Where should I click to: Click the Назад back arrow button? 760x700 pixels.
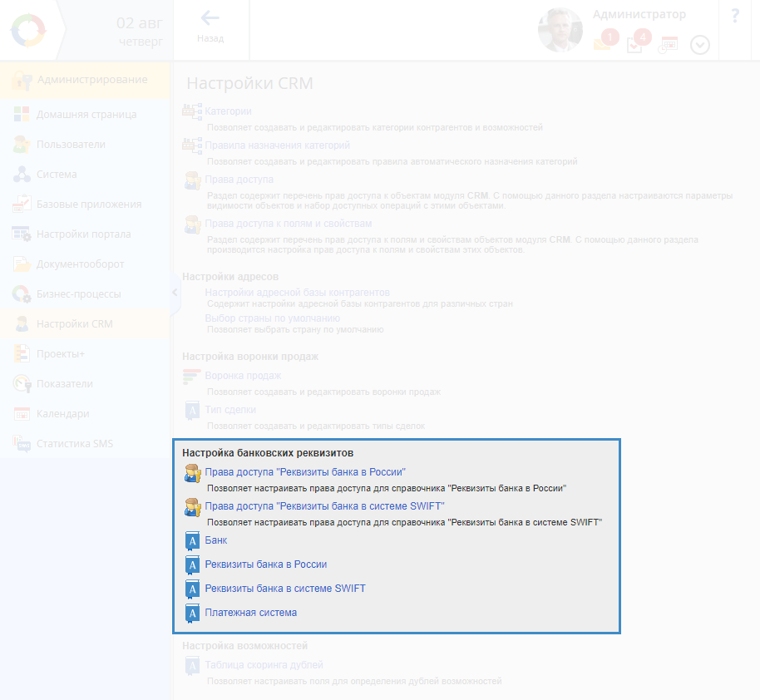point(210,25)
